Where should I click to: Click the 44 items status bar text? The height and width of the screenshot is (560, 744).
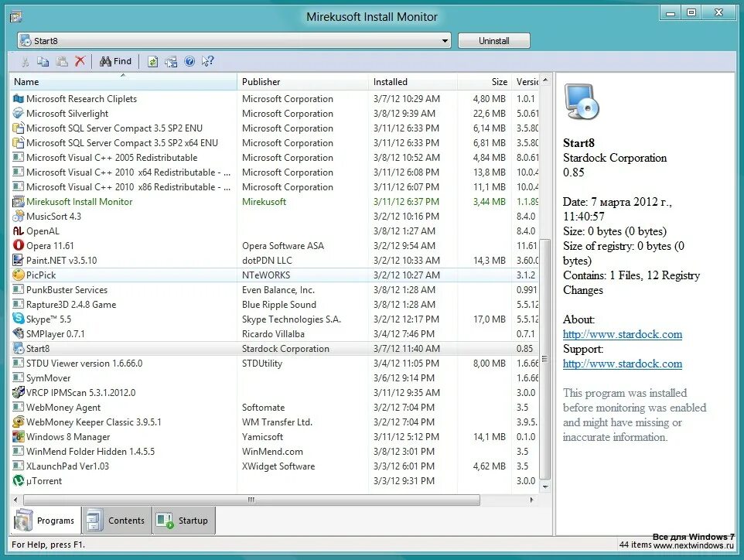coord(636,545)
